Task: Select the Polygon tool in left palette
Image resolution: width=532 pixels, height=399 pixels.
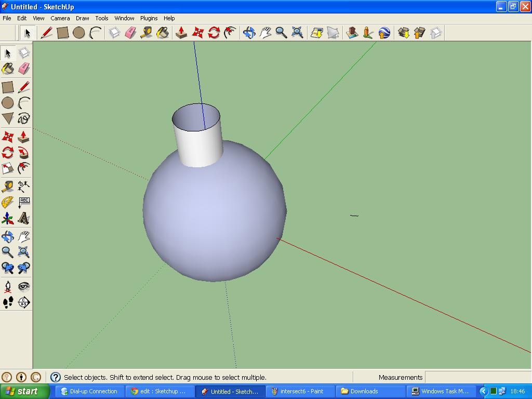Action: pyautogui.click(x=8, y=118)
